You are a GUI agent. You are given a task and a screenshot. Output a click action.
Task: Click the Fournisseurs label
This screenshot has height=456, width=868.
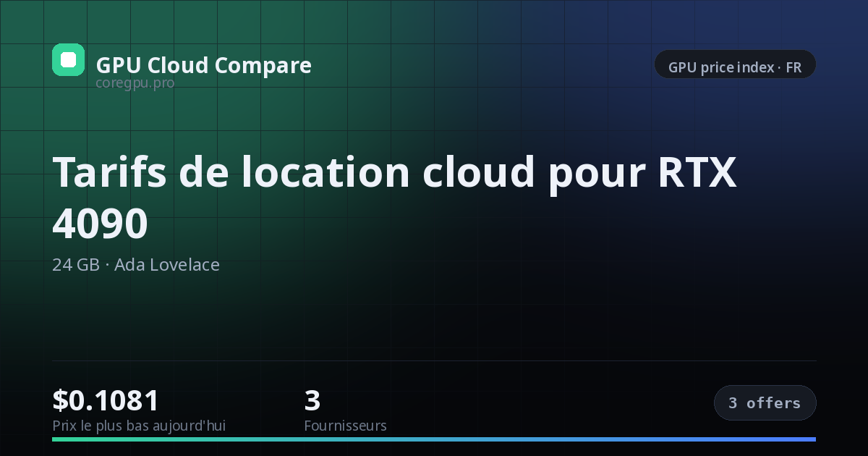[345, 426]
